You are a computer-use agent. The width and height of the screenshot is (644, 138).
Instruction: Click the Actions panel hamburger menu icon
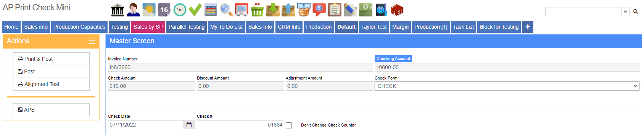pos(92,41)
